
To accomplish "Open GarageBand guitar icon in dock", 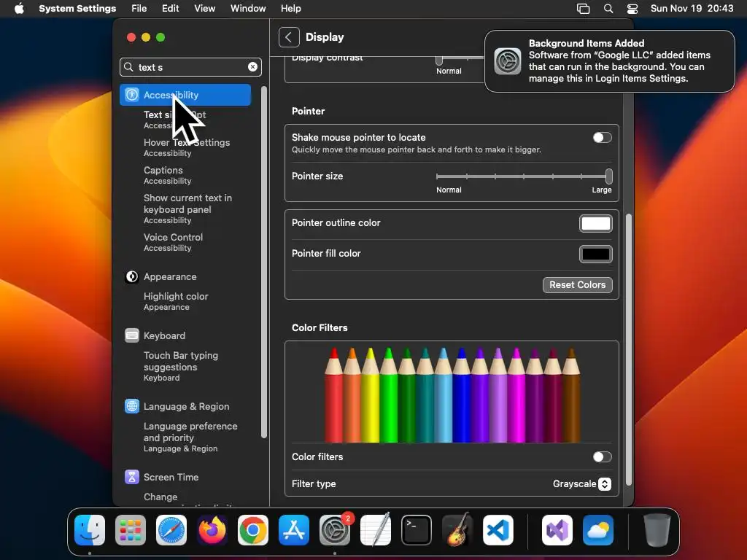I will coord(457,529).
